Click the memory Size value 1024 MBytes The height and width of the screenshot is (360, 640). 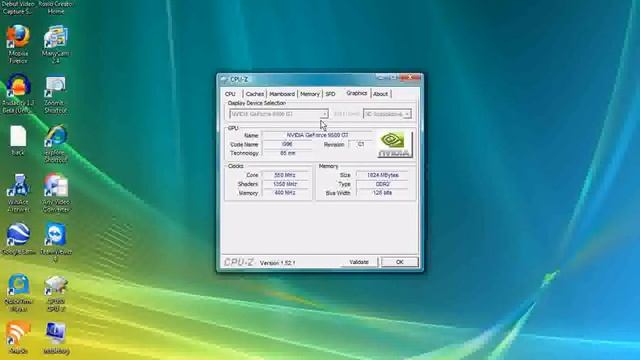[382, 175]
